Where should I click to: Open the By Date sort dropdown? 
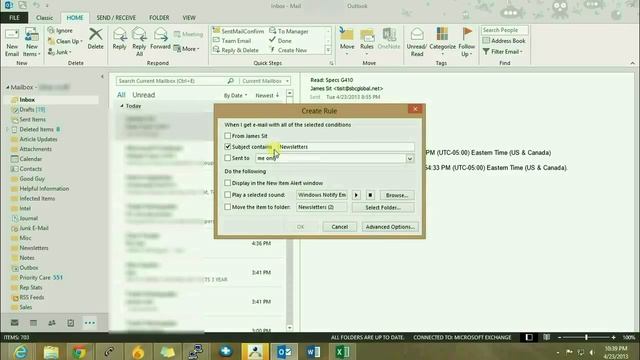(x=236, y=96)
